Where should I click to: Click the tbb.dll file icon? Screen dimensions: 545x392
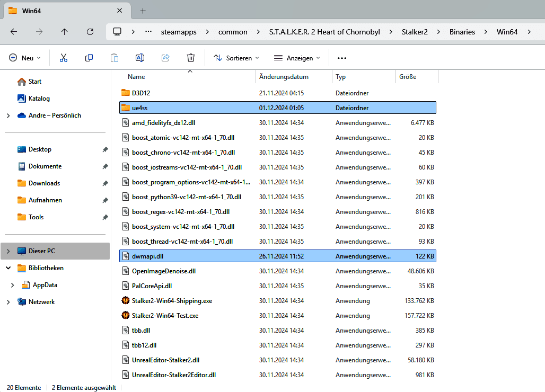[126, 330]
